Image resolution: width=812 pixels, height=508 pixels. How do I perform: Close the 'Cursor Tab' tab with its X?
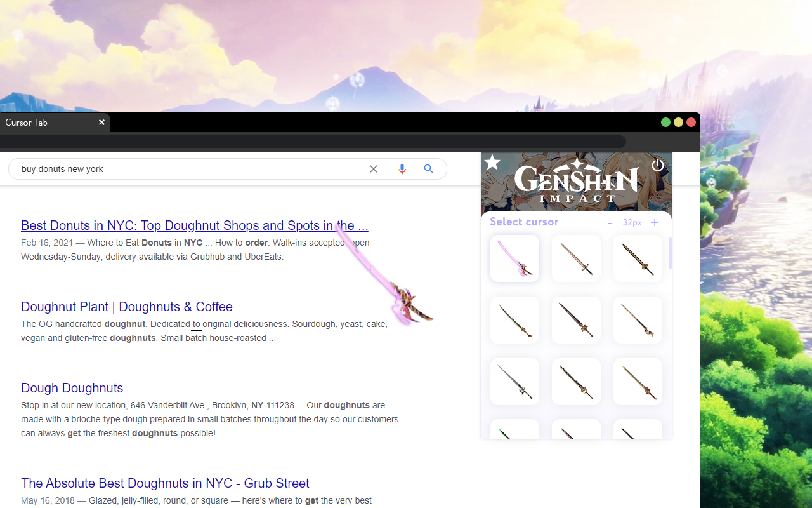[101, 123]
